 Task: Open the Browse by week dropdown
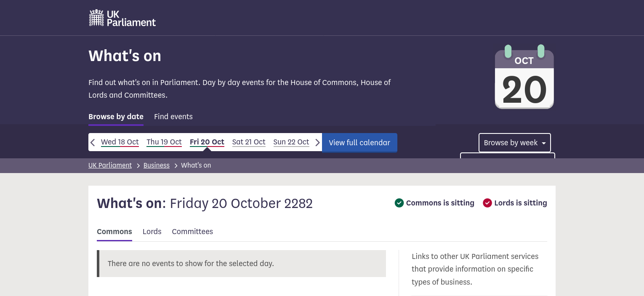pos(514,143)
